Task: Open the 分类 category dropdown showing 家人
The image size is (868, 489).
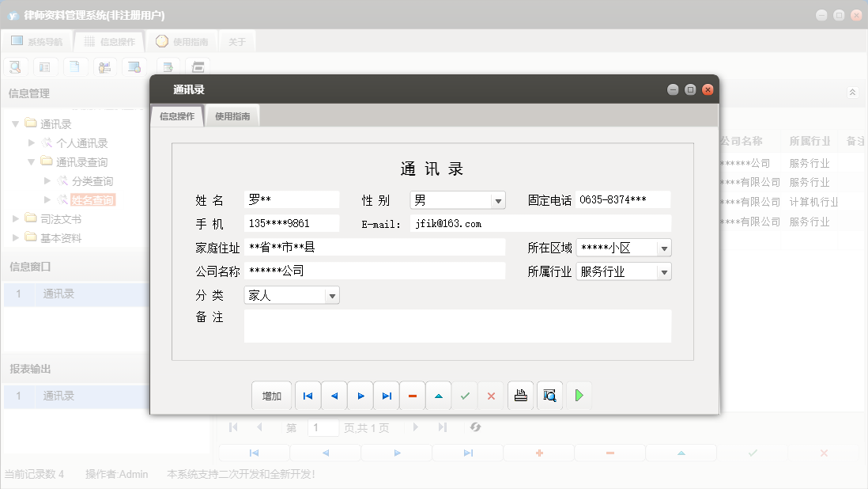Action: (x=333, y=294)
